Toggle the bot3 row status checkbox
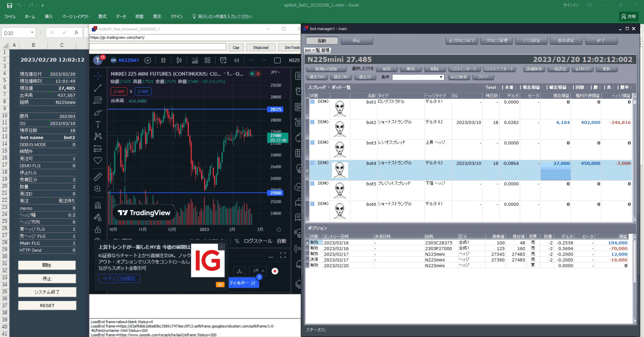The width and height of the screenshot is (644, 337). coord(312,143)
